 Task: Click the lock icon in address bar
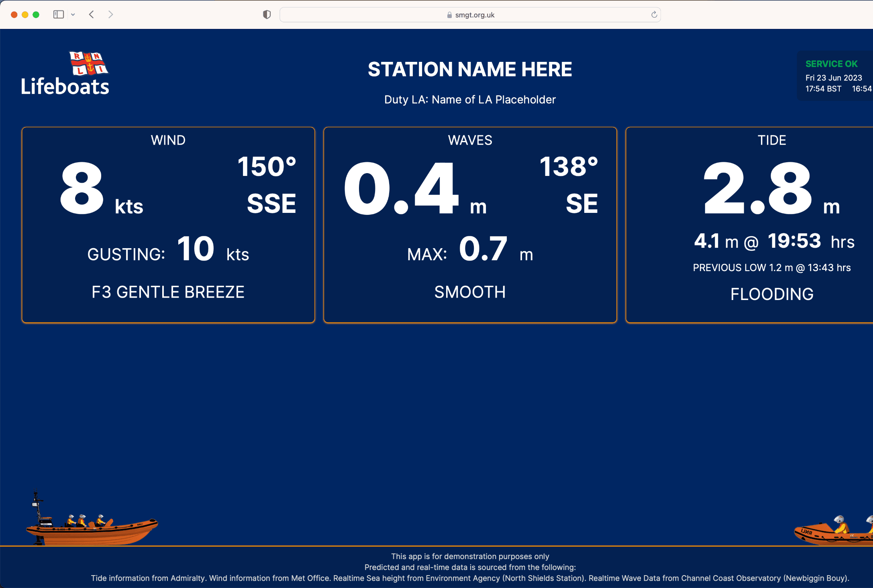click(x=449, y=15)
